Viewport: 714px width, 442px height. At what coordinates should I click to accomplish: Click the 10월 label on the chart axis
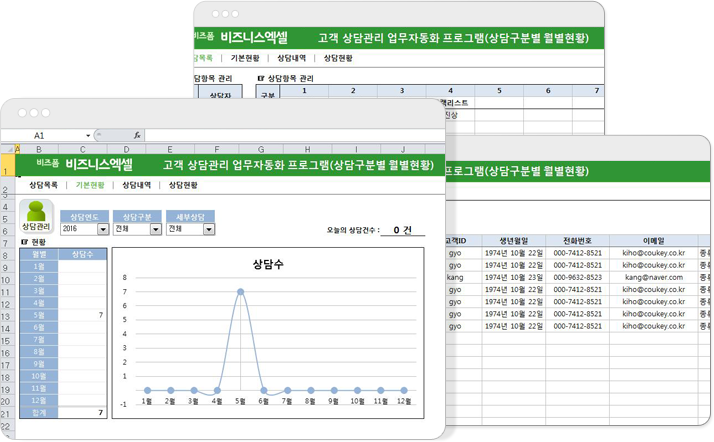[x=357, y=401]
